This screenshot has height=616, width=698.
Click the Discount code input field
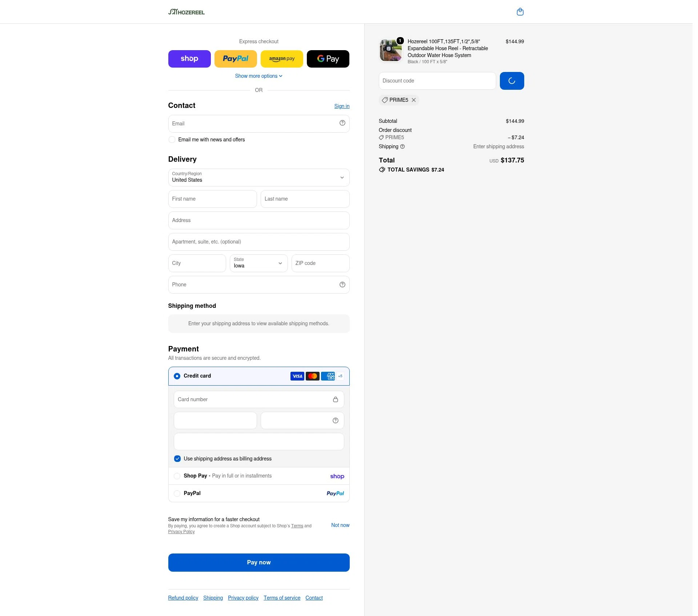pyautogui.click(x=437, y=81)
